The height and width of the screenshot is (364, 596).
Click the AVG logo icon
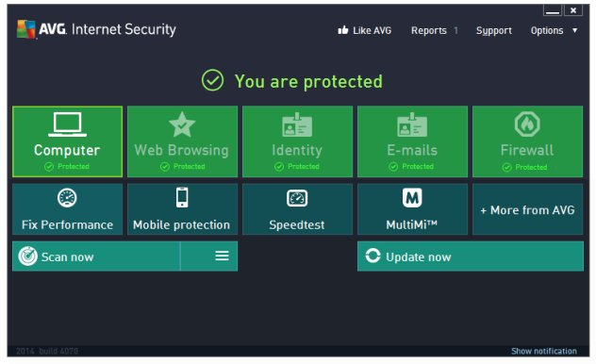click(x=26, y=29)
